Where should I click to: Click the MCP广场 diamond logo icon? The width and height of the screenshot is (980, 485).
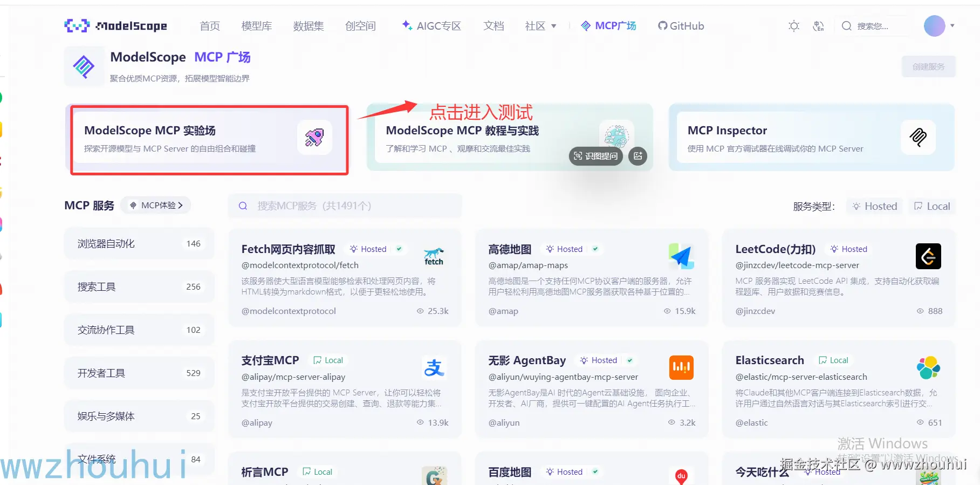pyautogui.click(x=84, y=67)
